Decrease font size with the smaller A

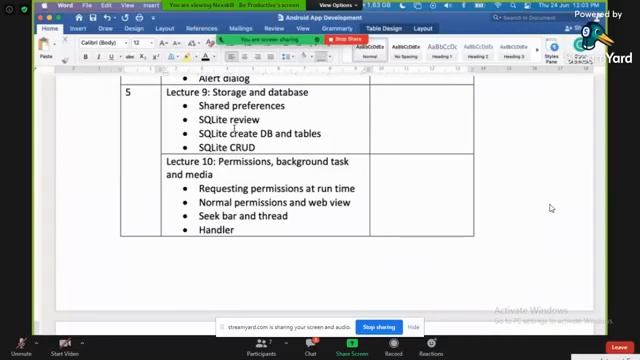click(176, 43)
